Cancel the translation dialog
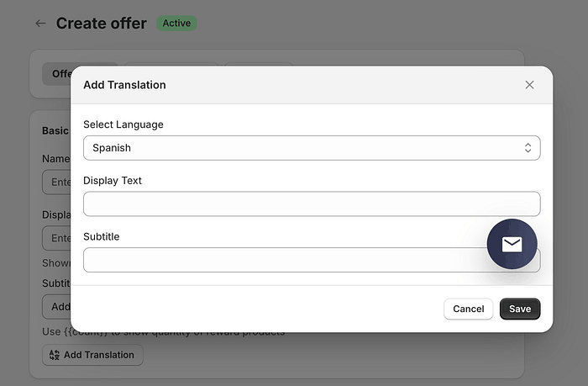Image resolution: width=588 pixels, height=386 pixels. pos(469,309)
